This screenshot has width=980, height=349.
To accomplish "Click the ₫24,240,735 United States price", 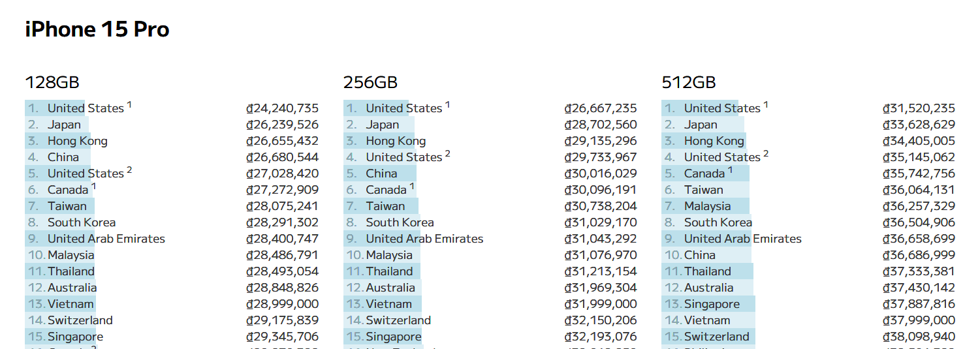I will [x=282, y=108].
